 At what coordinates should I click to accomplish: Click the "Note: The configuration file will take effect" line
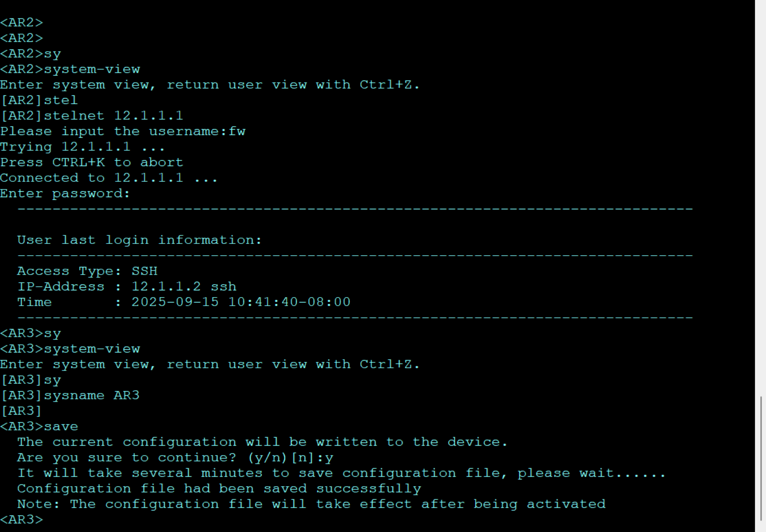(311, 504)
